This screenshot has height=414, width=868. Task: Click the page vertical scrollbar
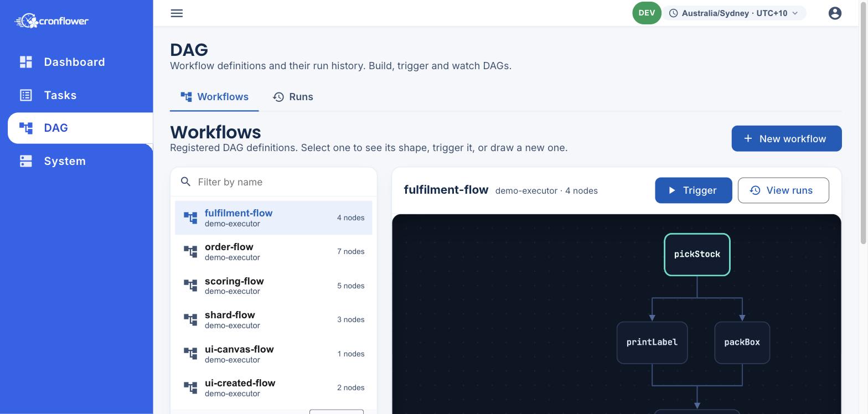click(863, 122)
